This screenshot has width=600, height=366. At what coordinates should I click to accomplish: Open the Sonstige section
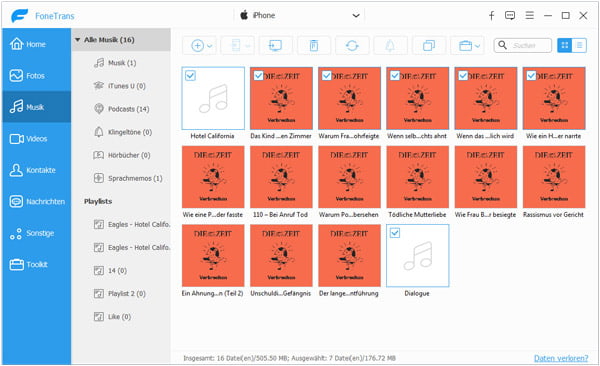tap(36, 233)
